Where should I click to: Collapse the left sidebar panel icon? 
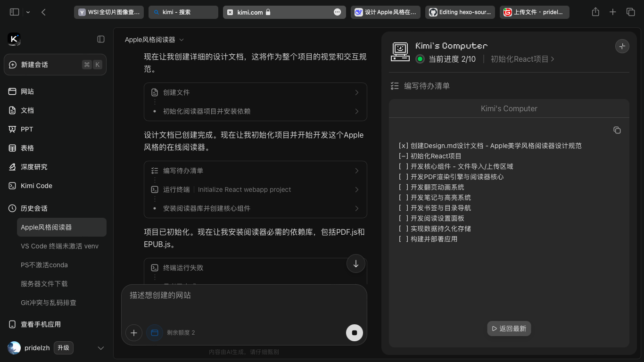tap(101, 39)
